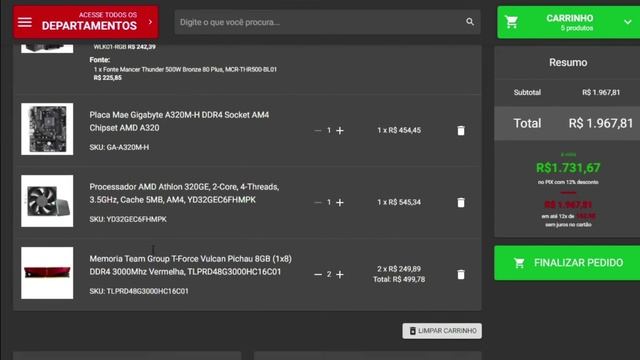Click the Limpar Carrinho button
Viewport: 640px width, 360px height.
click(442, 331)
